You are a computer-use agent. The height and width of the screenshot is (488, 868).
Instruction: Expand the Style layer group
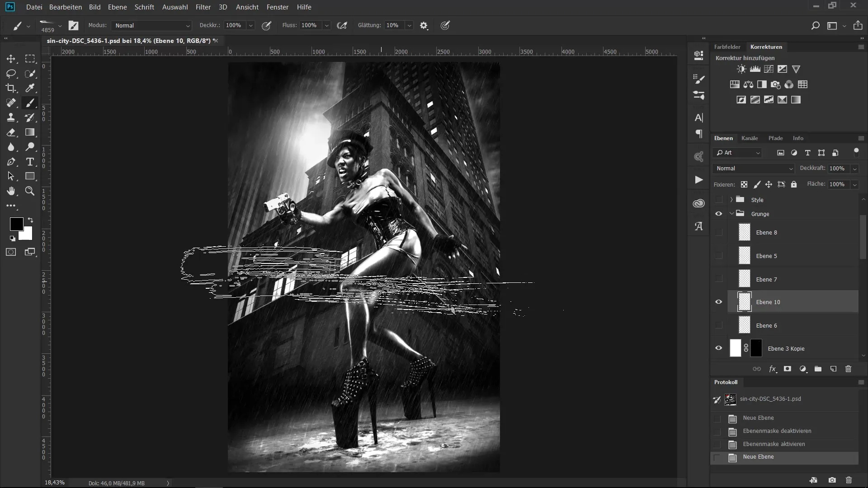point(731,200)
